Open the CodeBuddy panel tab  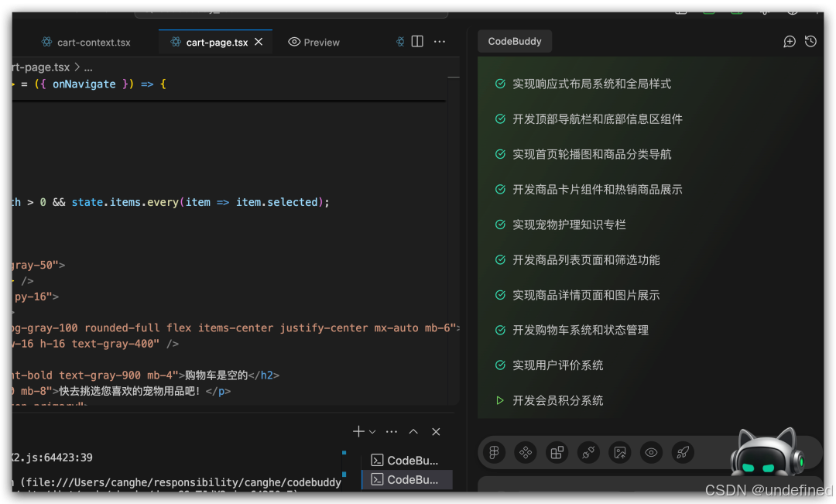[515, 42]
